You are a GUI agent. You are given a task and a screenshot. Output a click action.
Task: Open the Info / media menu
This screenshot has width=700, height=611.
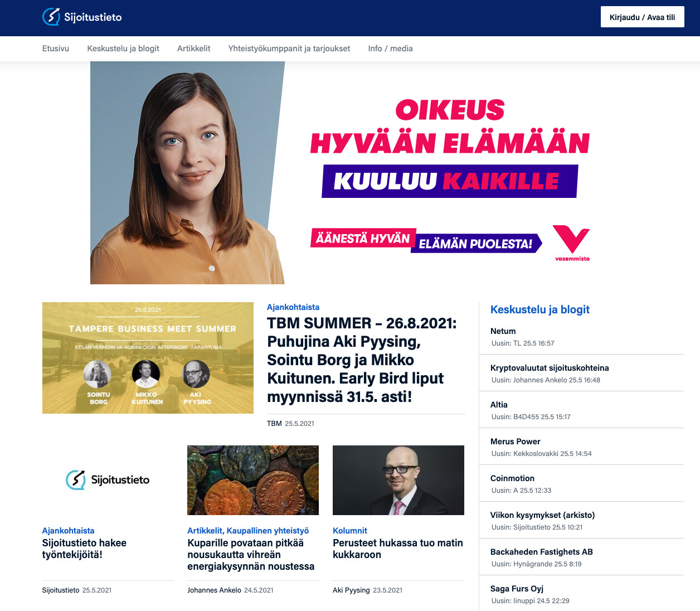pos(390,49)
